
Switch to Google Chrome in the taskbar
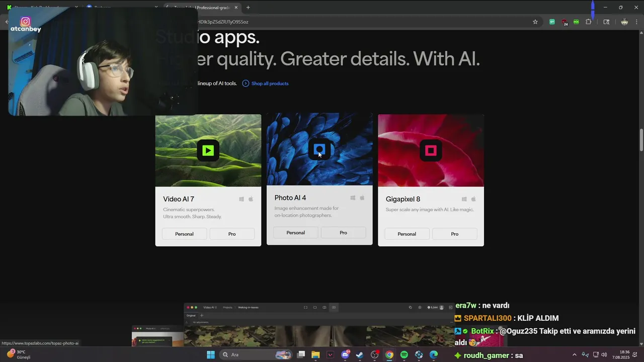click(389, 355)
